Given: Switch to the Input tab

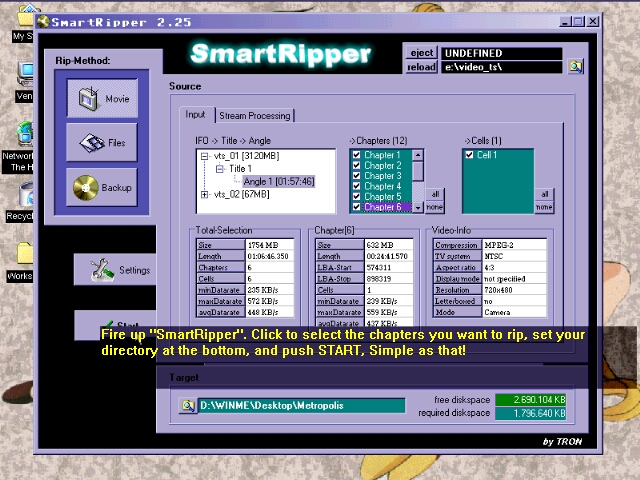Looking at the screenshot, I should coord(195,115).
